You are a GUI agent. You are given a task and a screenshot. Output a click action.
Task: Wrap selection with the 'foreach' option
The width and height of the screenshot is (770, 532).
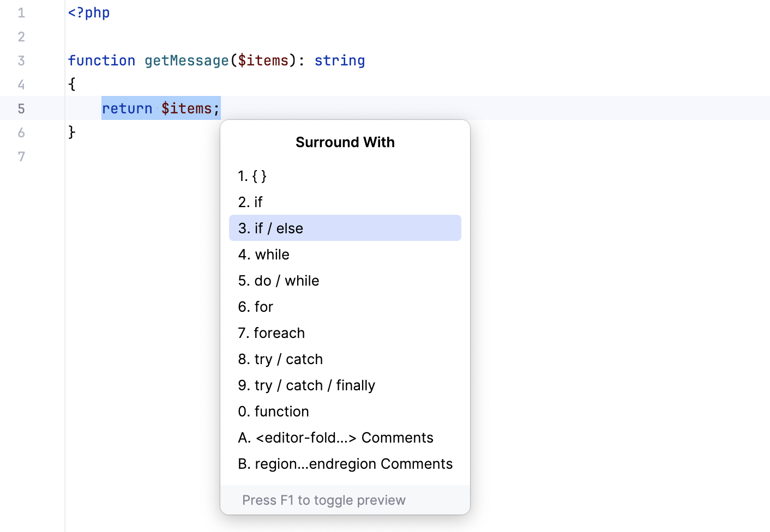tap(272, 333)
